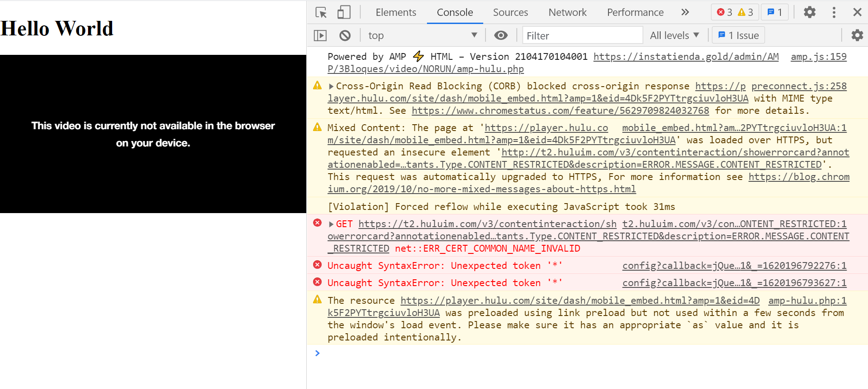Focus the console Filter field
This screenshot has width=868, height=389.
[x=583, y=35]
